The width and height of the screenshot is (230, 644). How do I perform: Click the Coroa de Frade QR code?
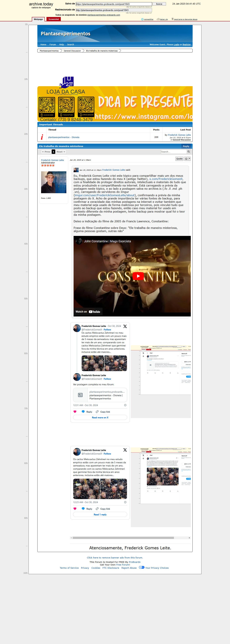click(x=66, y=105)
